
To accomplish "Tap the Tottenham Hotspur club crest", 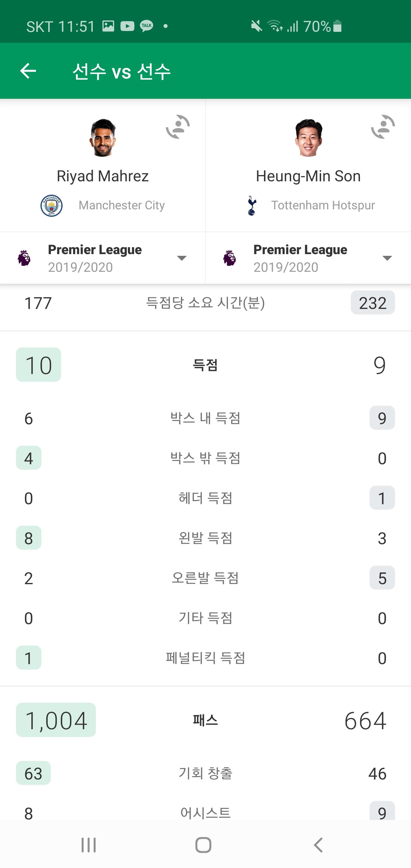I will point(252,205).
